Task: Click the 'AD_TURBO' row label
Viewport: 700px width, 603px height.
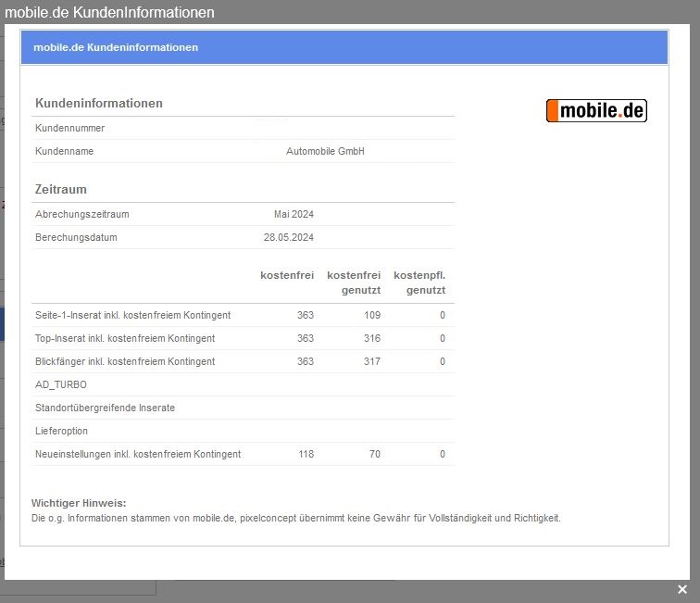Action: click(61, 385)
